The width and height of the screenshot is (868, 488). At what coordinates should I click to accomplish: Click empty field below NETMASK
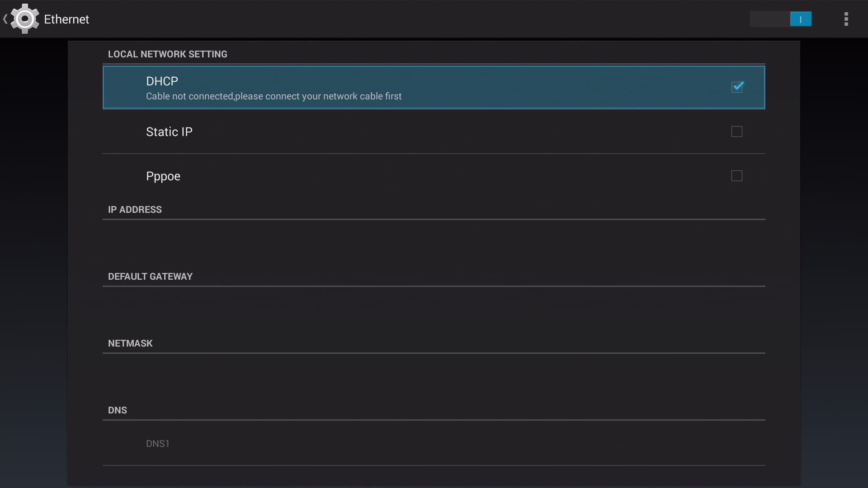tap(433, 377)
